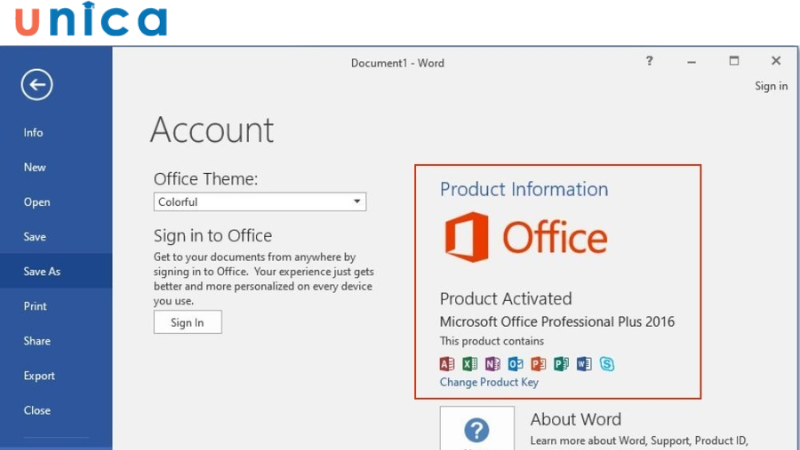800x450 pixels.
Task: Select Share in the backstage sidebar
Action: tap(37, 341)
